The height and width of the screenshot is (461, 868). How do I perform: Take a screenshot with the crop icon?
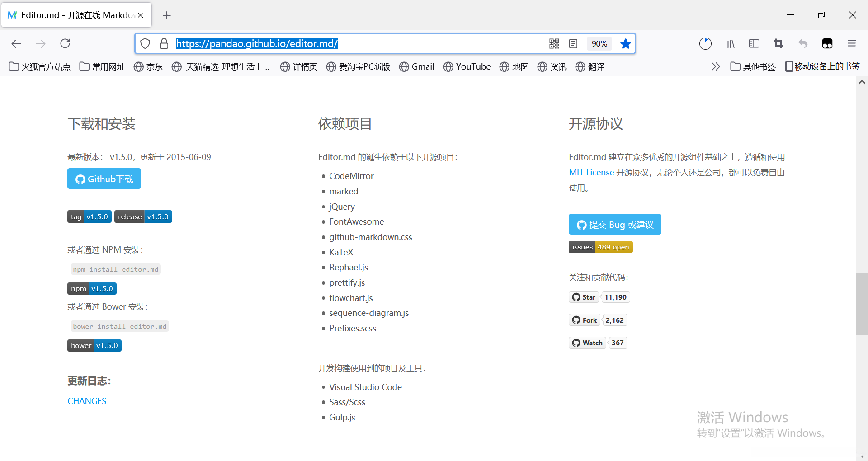point(778,43)
